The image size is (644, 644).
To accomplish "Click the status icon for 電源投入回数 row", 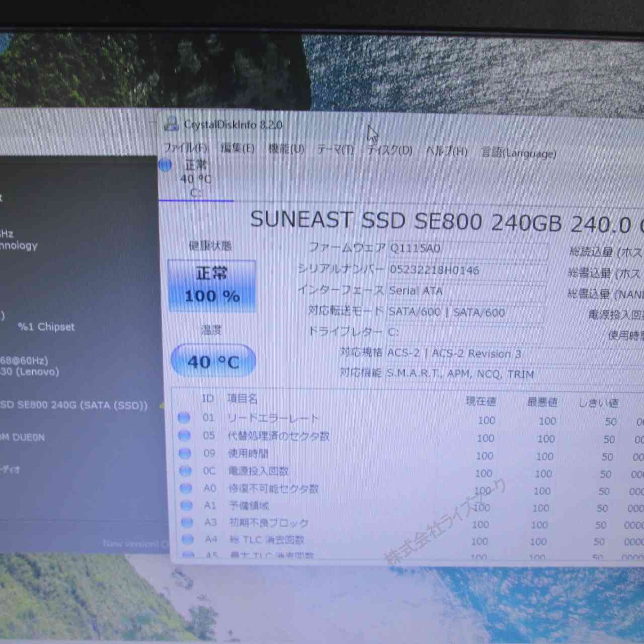I will 185,471.
